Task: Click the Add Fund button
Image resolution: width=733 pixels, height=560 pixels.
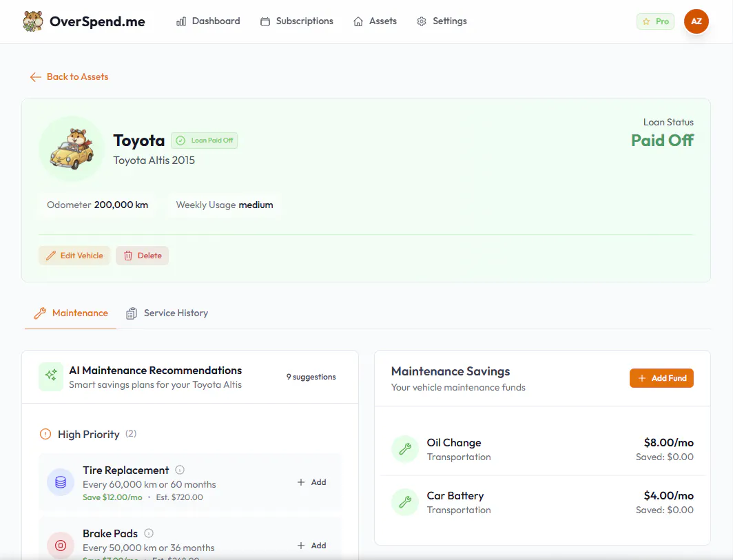Action: click(661, 378)
